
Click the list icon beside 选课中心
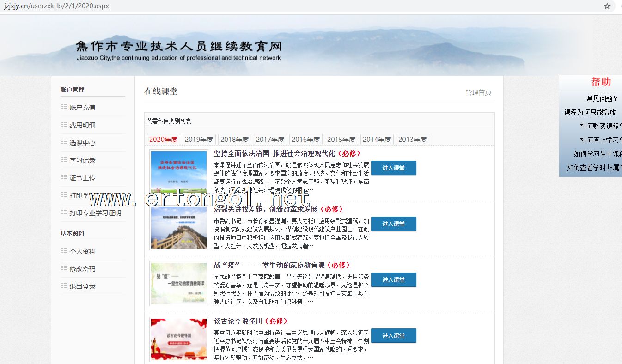[64, 142]
